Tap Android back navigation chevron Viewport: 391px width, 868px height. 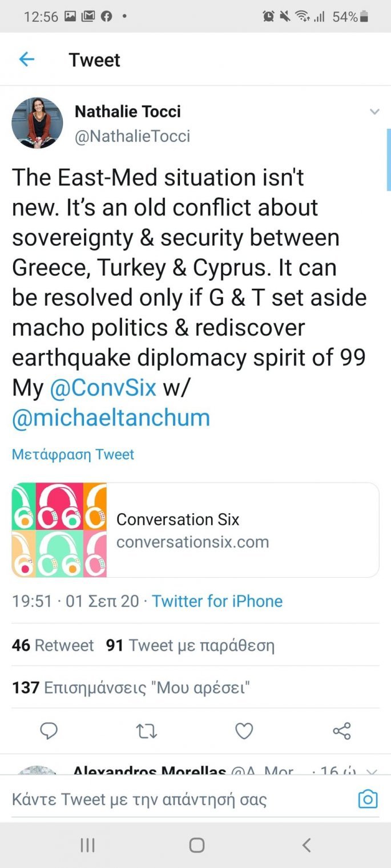(x=307, y=845)
